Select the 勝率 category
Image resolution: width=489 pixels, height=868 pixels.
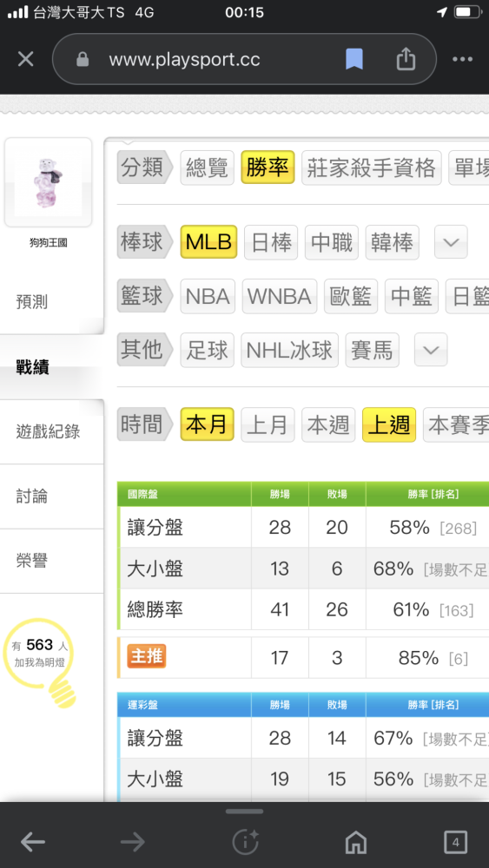[x=268, y=168]
